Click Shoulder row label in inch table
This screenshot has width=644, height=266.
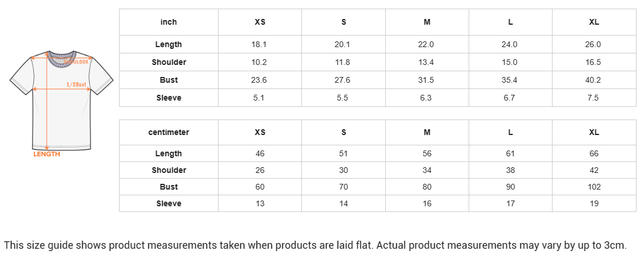(x=169, y=63)
